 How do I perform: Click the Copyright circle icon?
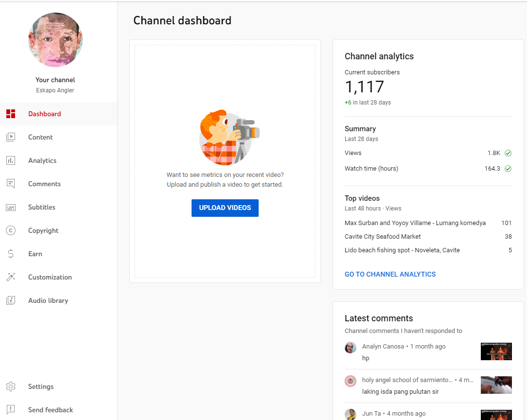[x=11, y=230]
